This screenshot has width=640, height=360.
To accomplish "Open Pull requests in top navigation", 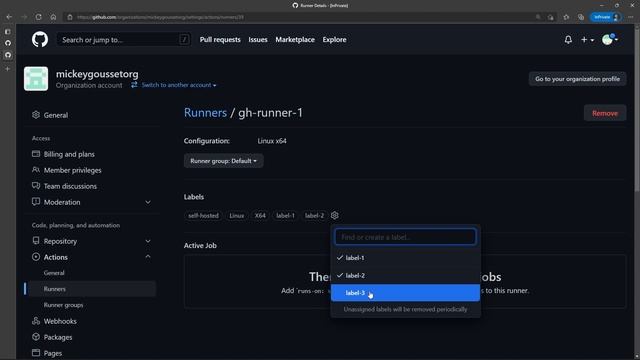I will [x=220, y=40].
